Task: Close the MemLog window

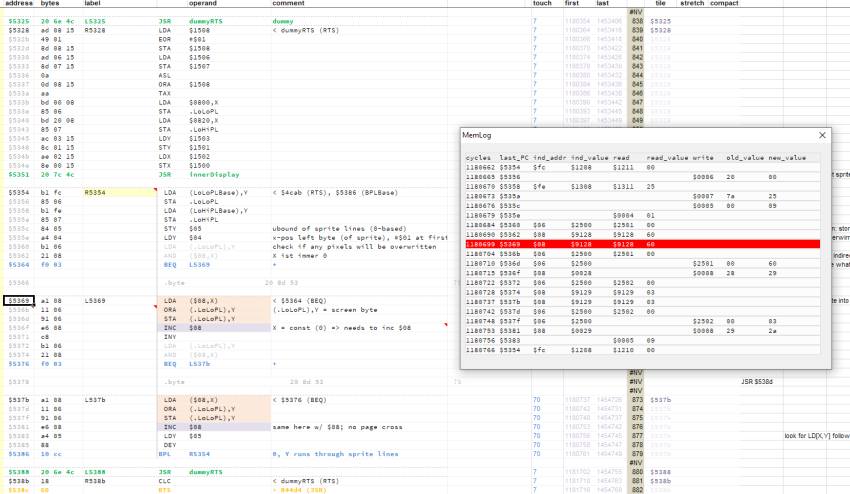Action: pyautogui.click(x=823, y=134)
